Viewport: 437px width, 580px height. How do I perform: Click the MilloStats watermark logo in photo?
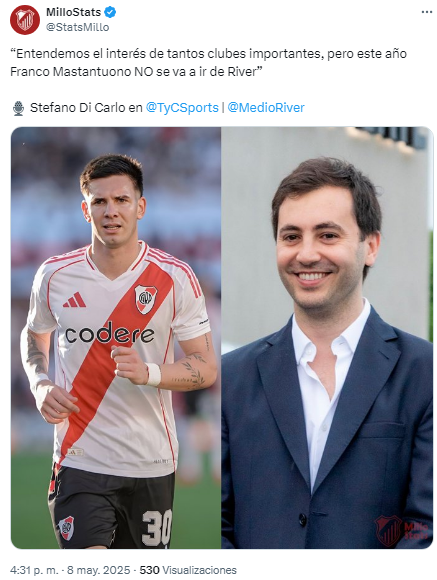pos(401,531)
